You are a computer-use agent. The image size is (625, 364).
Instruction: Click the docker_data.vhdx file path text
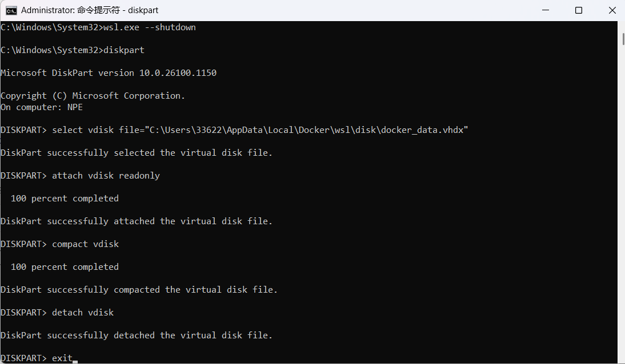point(306,130)
